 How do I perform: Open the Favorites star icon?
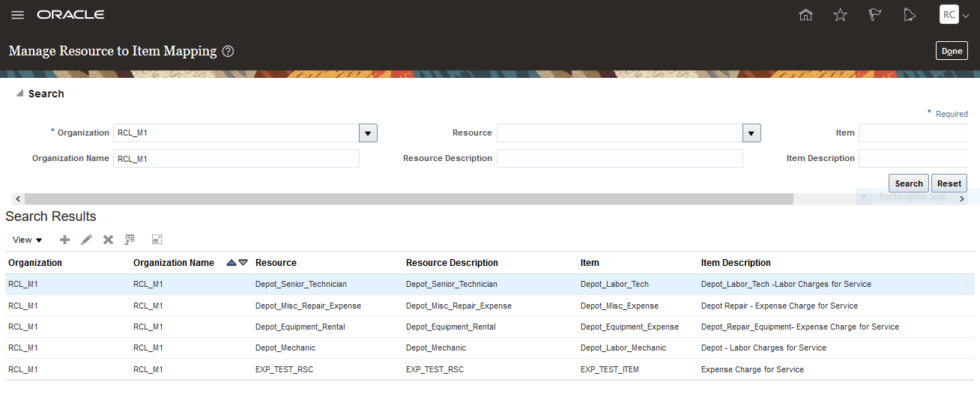coord(841,15)
